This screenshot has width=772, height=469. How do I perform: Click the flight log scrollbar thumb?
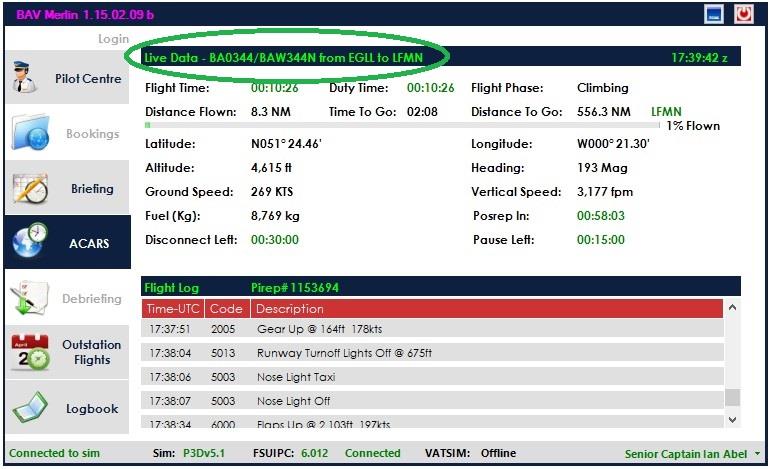[733, 398]
